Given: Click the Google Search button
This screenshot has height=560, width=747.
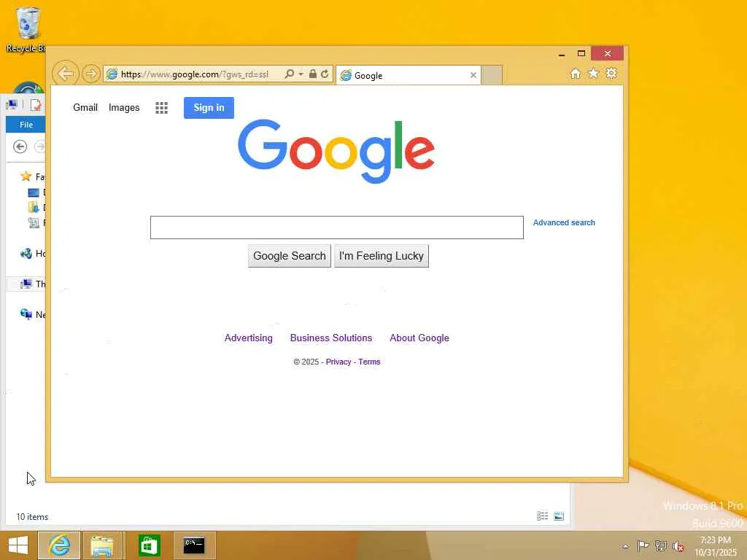Looking at the screenshot, I should [x=289, y=256].
